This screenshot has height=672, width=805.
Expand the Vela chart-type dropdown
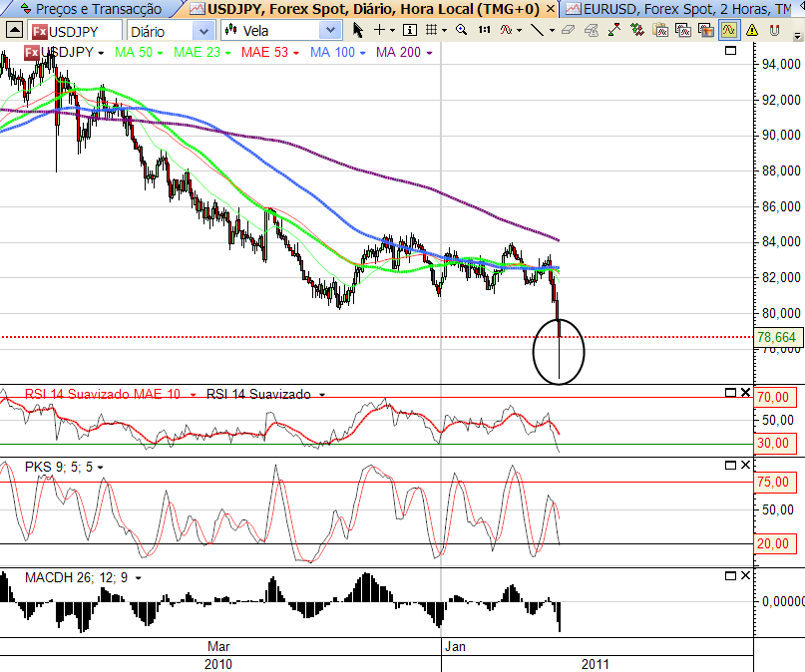pos(330,31)
